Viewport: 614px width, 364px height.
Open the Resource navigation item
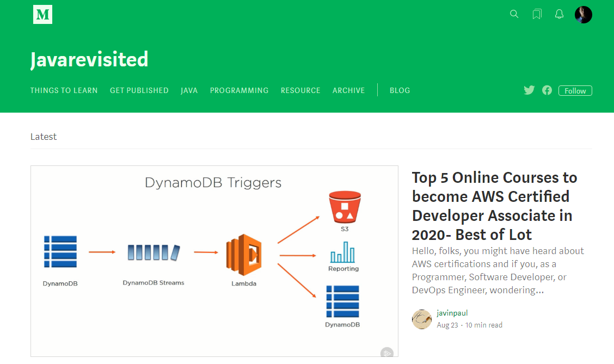click(x=300, y=90)
